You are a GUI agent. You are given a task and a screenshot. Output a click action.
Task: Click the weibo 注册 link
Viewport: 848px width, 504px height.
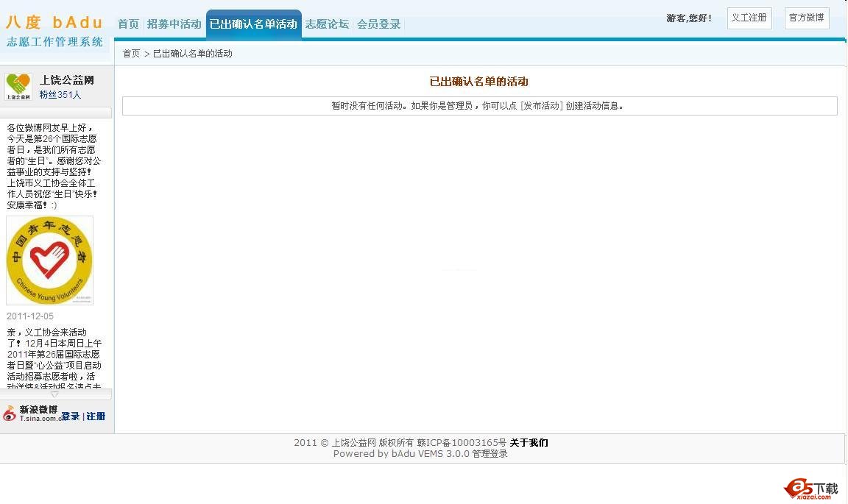pyautogui.click(x=96, y=416)
